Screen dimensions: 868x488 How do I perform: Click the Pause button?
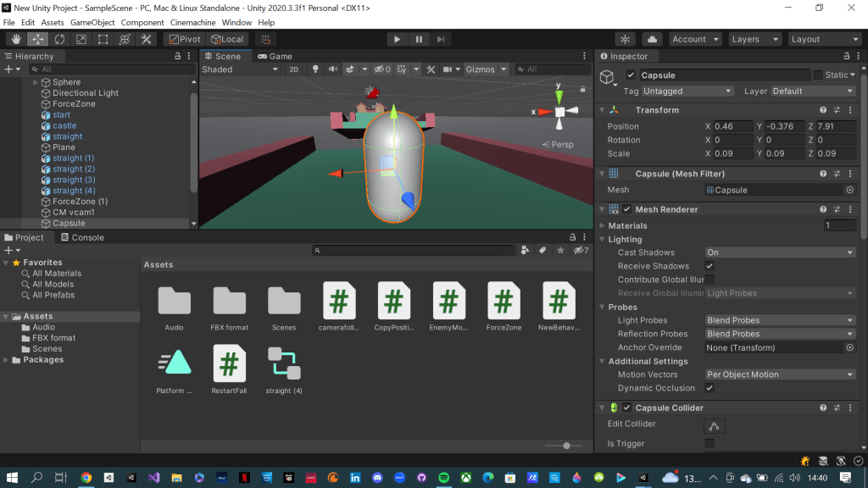coord(419,39)
